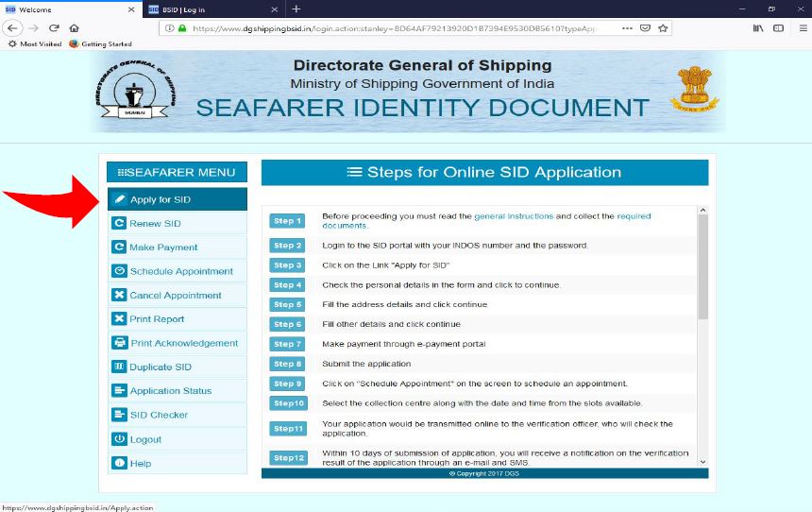Viewport: 812px width, 512px height.
Task: Click the Save to Pocket icon
Action: 645,28
